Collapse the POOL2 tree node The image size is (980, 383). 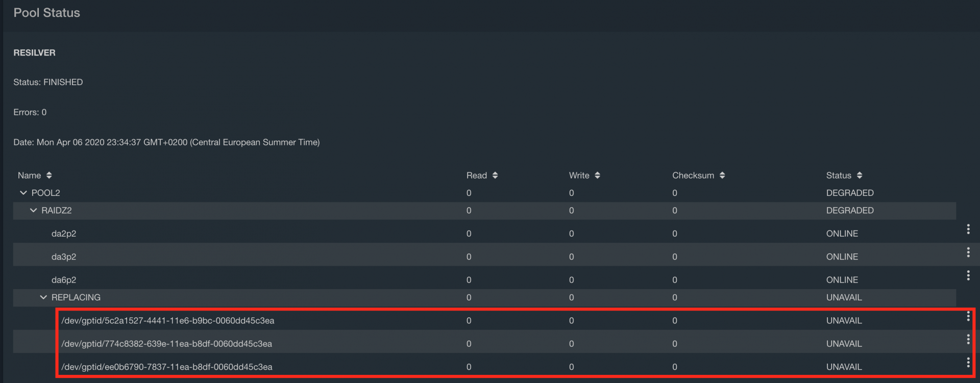[x=23, y=193]
